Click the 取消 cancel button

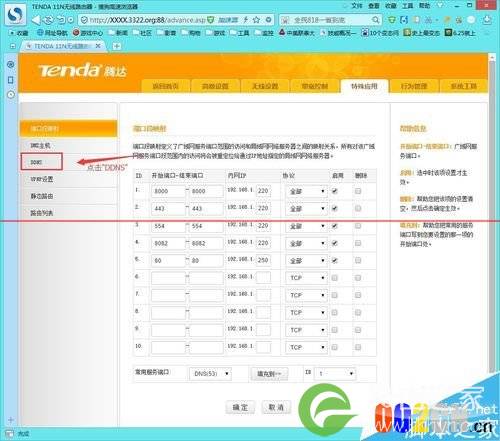click(276, 407)
